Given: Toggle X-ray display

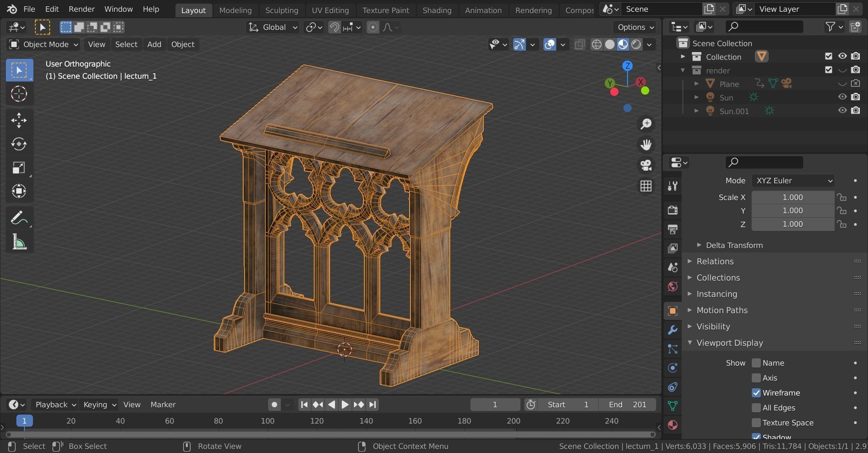Looking at the screenshot, I should [580, 44].
